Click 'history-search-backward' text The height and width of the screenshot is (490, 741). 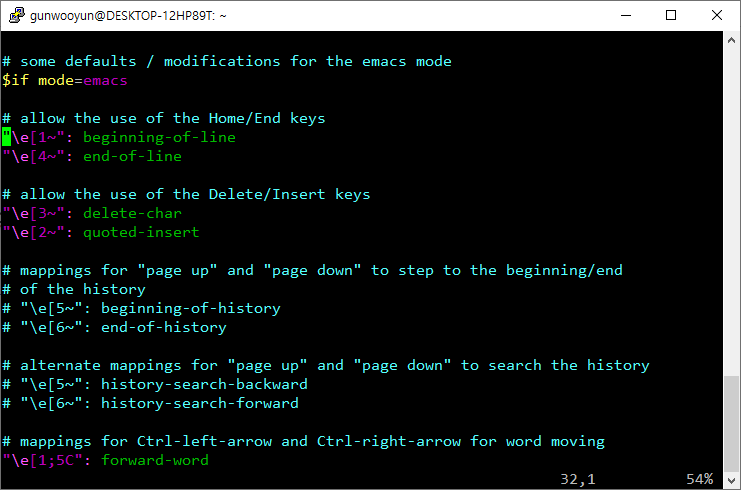[x=204, y=384]
